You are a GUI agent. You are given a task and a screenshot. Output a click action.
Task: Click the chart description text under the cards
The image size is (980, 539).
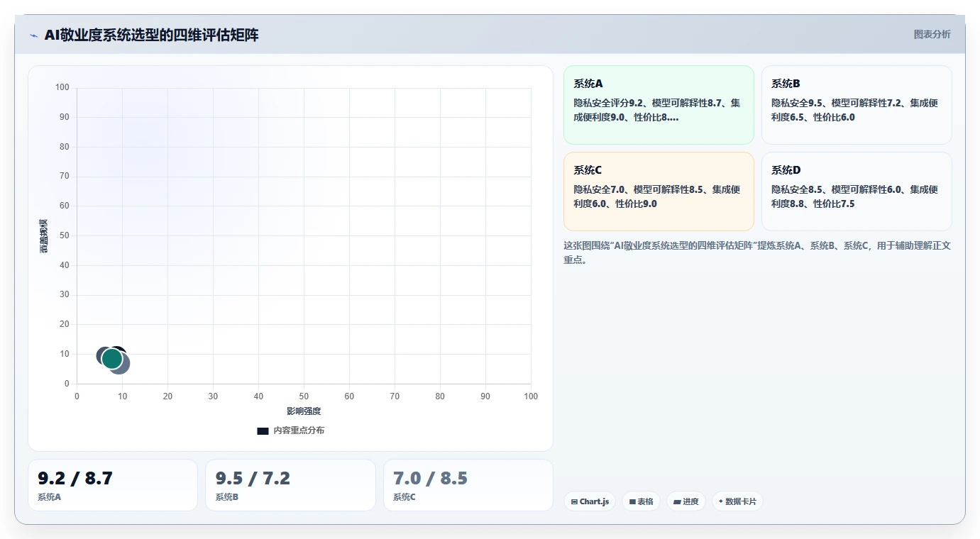pyautogui.click(x=757, y=252)
